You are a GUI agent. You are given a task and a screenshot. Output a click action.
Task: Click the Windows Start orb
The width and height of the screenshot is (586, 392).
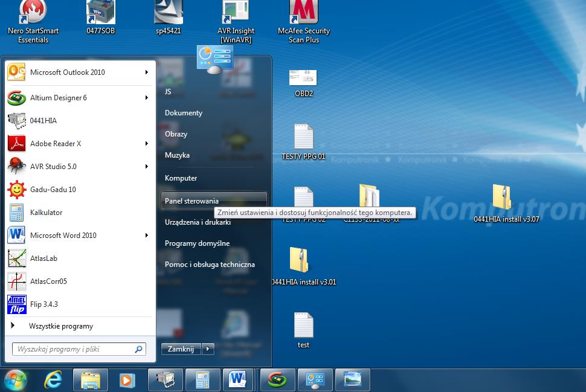(15, 381)
